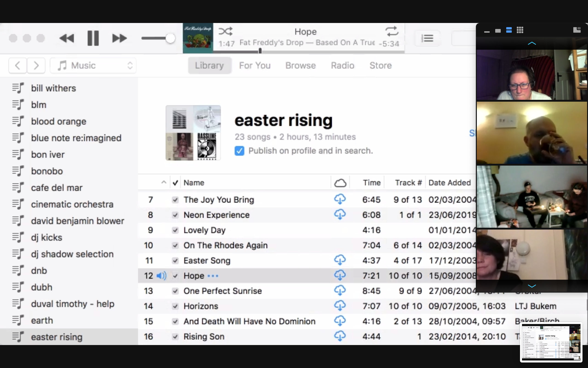Skip back to the previous track
The image size is (588, 368).
click(67, 38)
